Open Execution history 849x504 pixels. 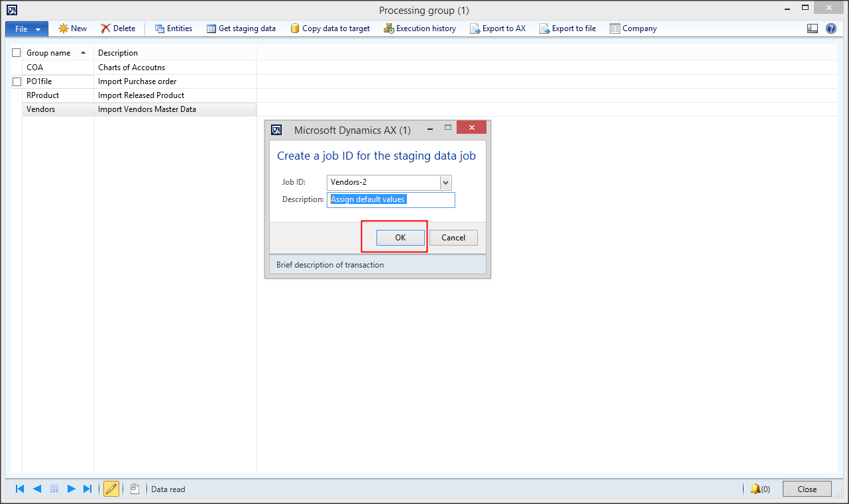click(x=420, y=28)
